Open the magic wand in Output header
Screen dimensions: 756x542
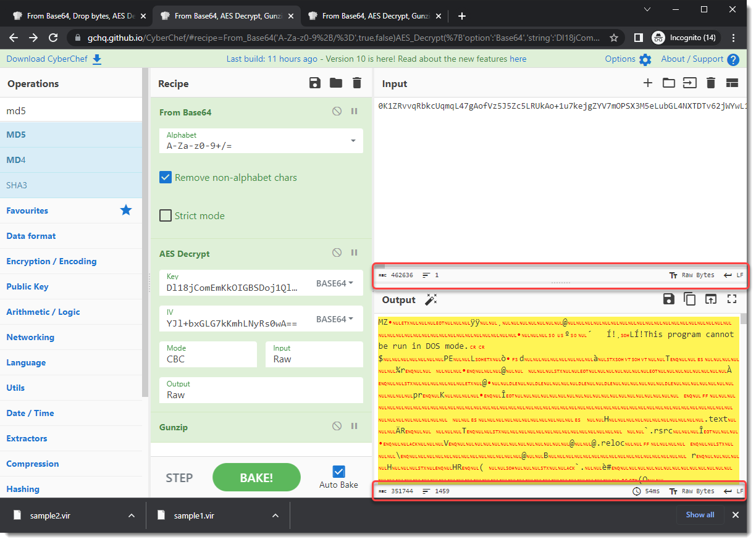coord(431,300)
